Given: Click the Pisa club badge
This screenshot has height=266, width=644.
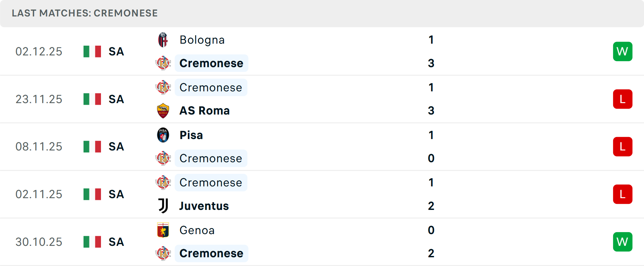Looking at the screenshot, I should 163,135.
